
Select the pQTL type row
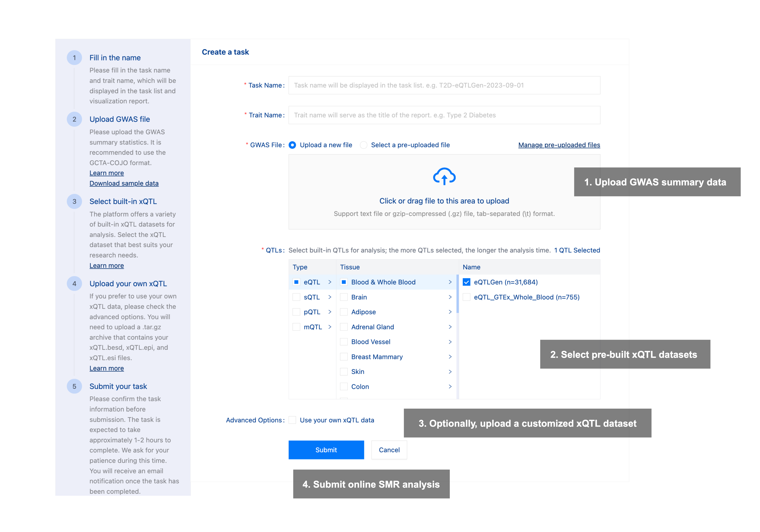[312, 312]
